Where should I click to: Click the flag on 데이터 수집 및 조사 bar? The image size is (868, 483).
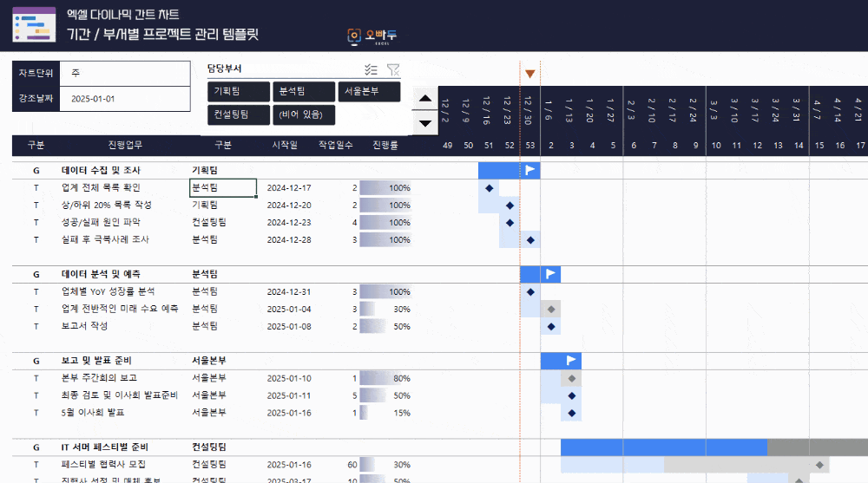click(530, 170)
